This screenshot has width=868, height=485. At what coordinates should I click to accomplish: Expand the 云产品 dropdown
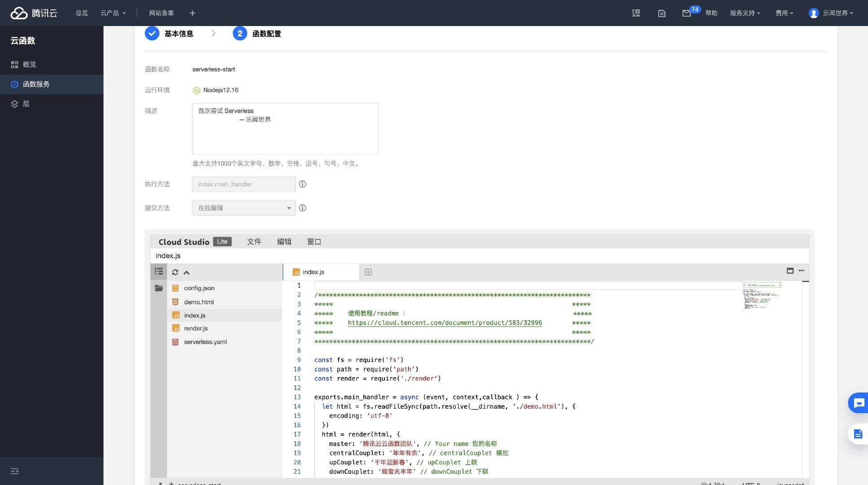coord(113,13)
